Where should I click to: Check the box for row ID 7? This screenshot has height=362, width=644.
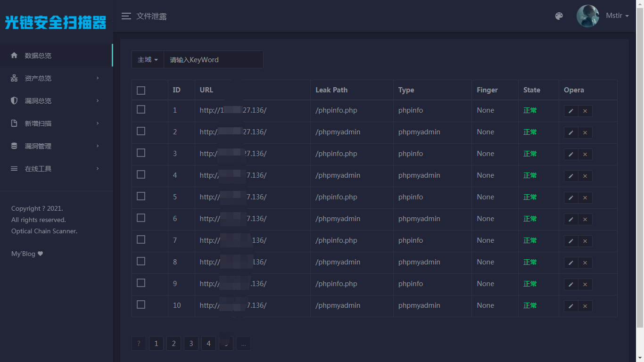(x=141, y=239)
